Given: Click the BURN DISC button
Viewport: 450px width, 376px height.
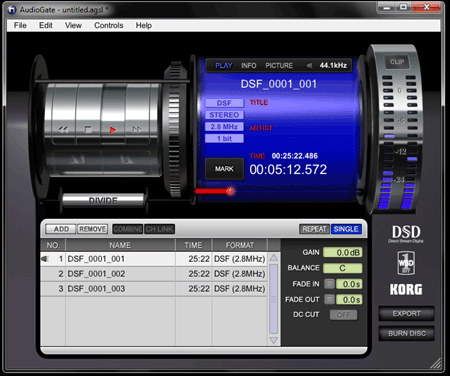Looking at the screenshot, I should [406, 333].
